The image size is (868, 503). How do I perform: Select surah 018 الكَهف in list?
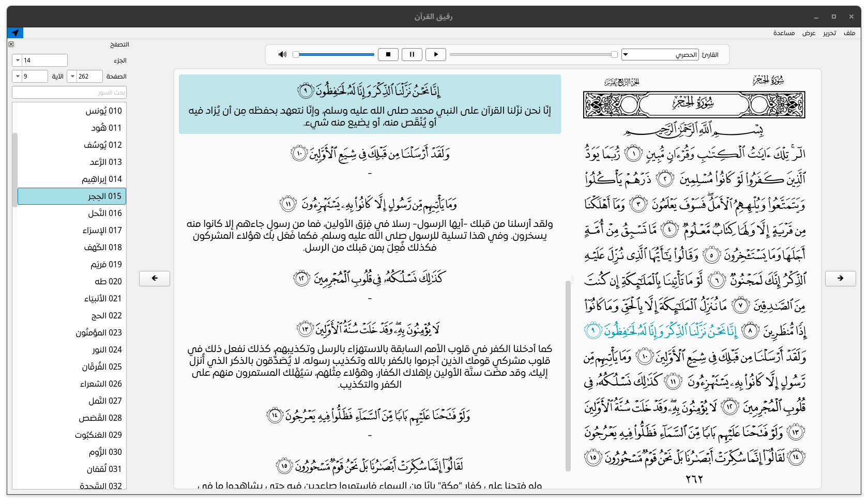click(72, 247)
